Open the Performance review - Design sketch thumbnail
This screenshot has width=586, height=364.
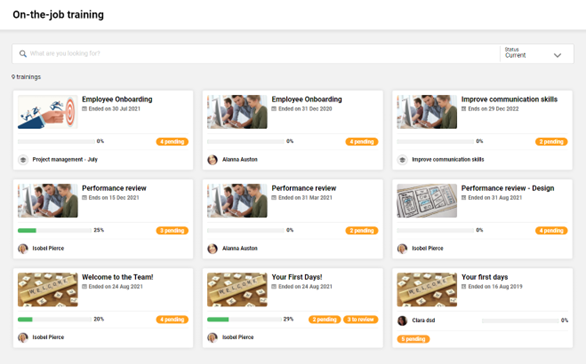[427, 201]
